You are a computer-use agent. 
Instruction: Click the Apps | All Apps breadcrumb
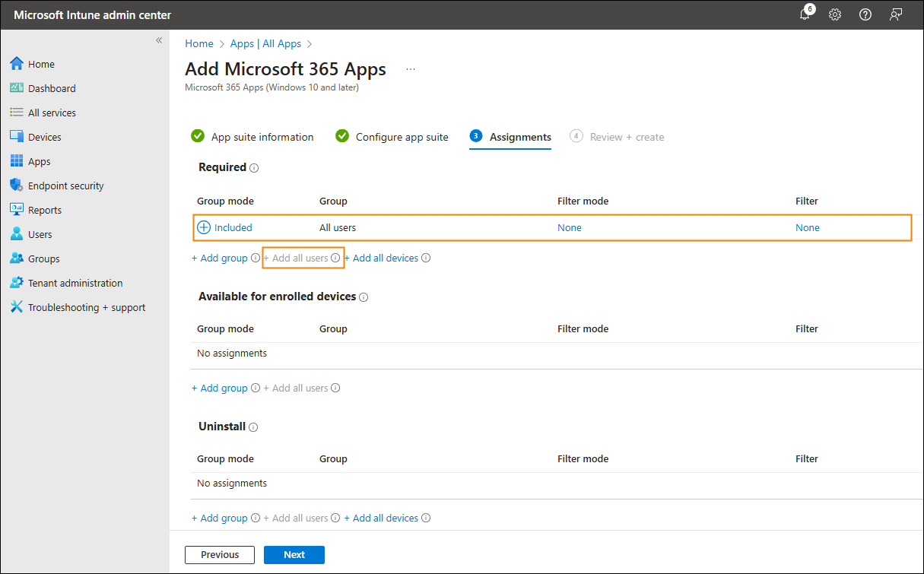coord(265,44)
